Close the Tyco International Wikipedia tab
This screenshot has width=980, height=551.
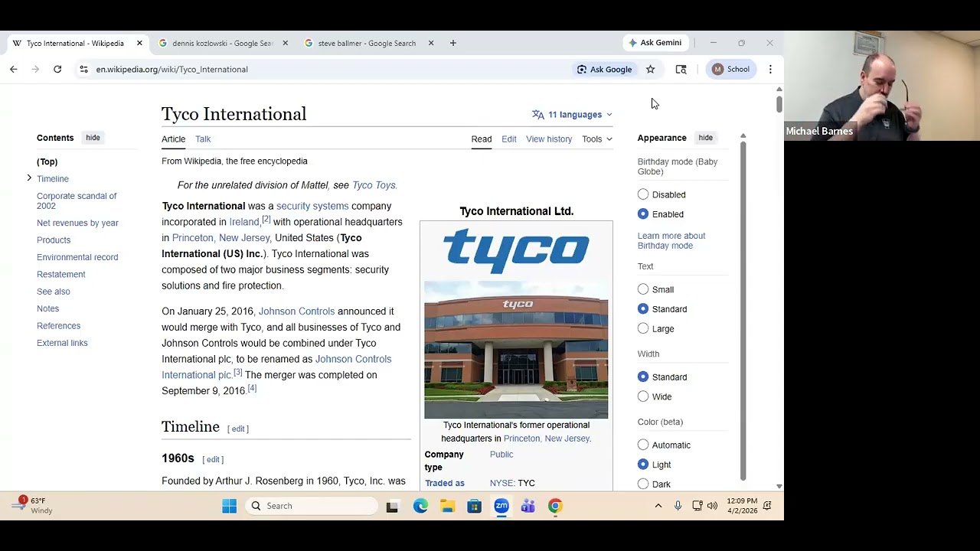[139, 43]
